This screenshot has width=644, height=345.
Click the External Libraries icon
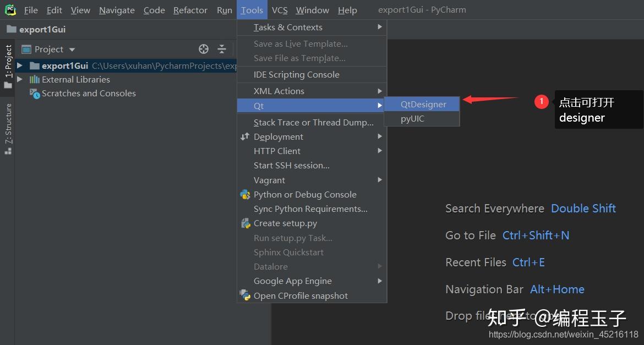coord(35,80)
